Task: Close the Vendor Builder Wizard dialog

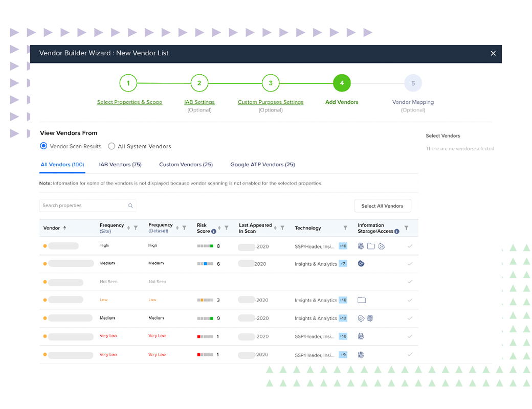Action: pos(493,53)
